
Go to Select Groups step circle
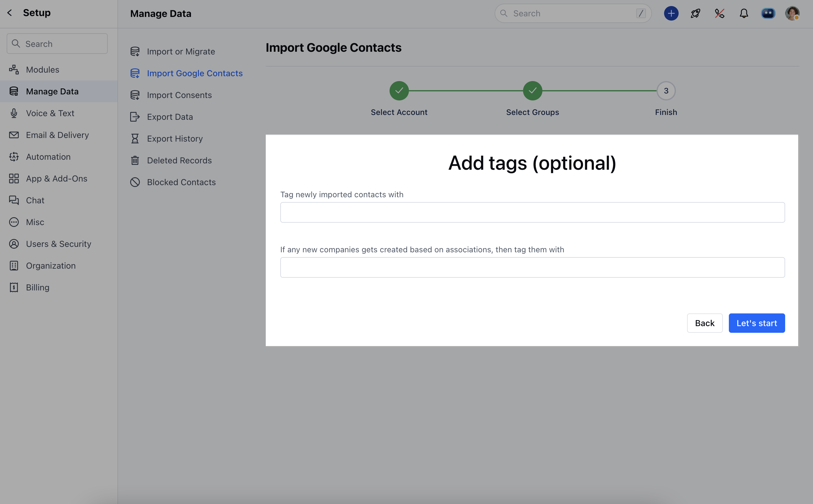pyautogui.click(x=532, y=91)
